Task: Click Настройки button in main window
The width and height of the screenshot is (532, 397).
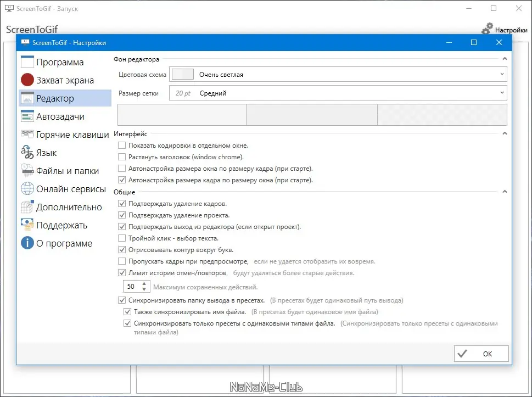Action: point(505,30)
